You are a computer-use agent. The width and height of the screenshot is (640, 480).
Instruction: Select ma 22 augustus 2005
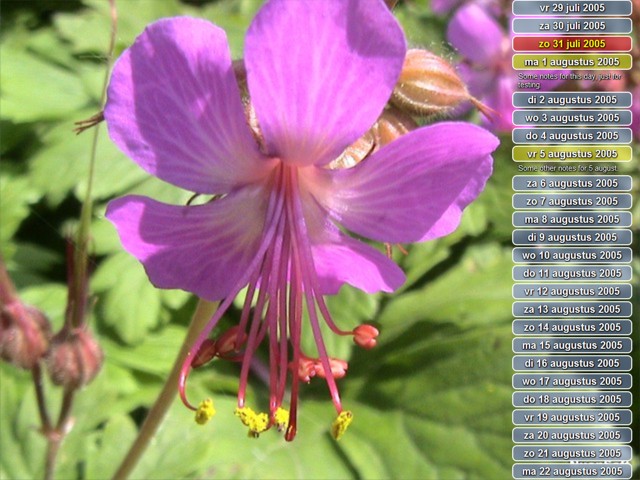pyautogui.click(x=572, y=471)
